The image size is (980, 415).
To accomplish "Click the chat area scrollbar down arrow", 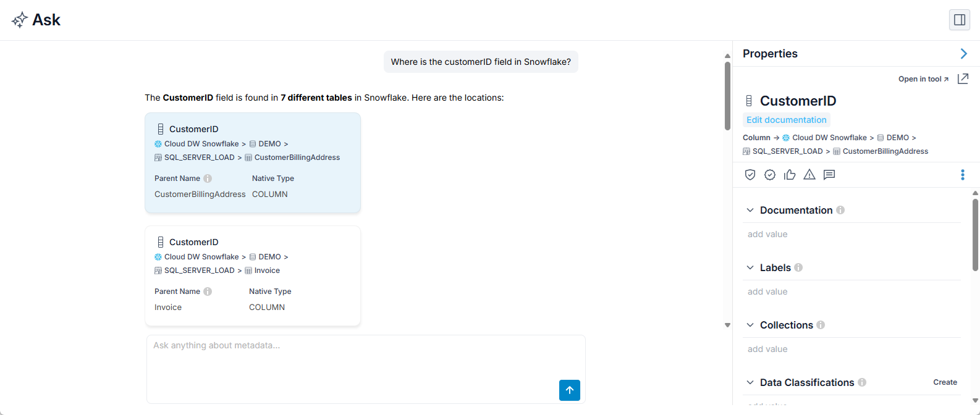I will pos(727,325).
